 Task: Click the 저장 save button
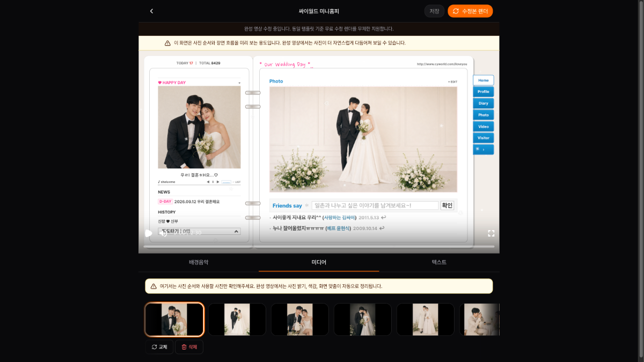pos(434,11)
